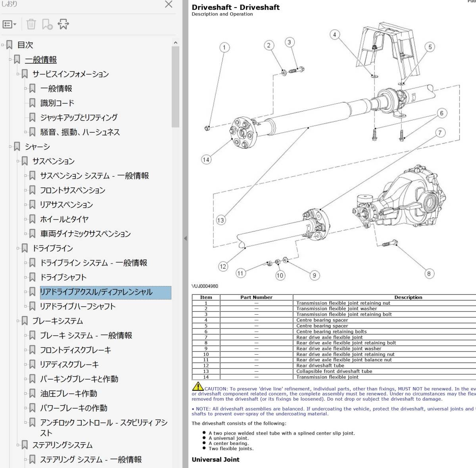This screenshot has height=468, width=476.
Task: Open the ホイールとタイヤ bookmark
Action: pos(64,220)
